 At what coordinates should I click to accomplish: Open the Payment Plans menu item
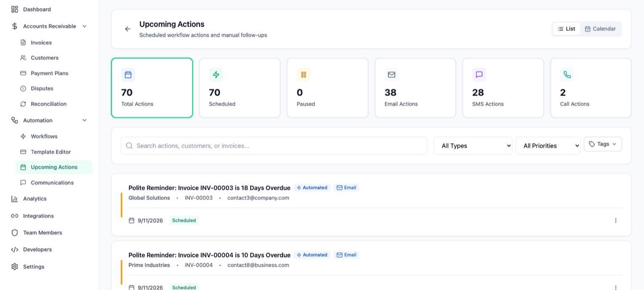[x=54, y=73]
